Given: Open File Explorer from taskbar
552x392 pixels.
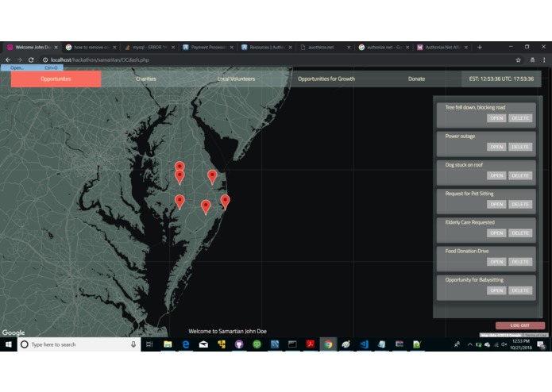Looking at the screenshot, I should coord(168,344).
